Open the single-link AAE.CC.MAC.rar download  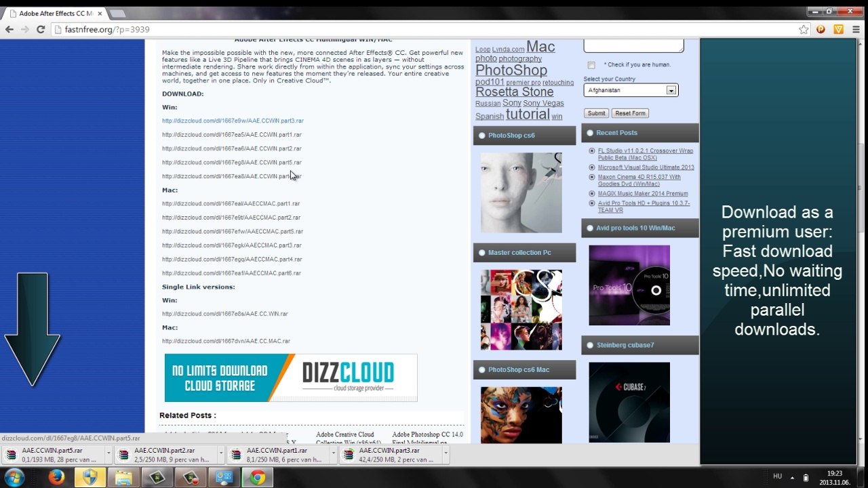tap(226, 341)
